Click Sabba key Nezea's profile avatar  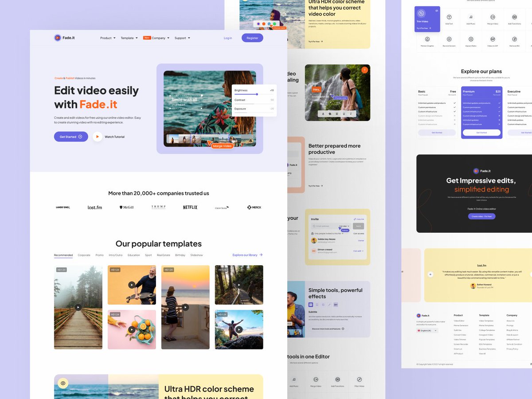[x=314, y=240]
